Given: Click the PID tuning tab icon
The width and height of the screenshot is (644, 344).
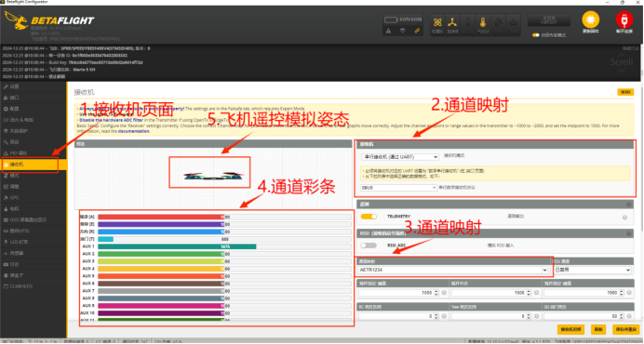Looking at the screenshot, I should click(6, 153).
